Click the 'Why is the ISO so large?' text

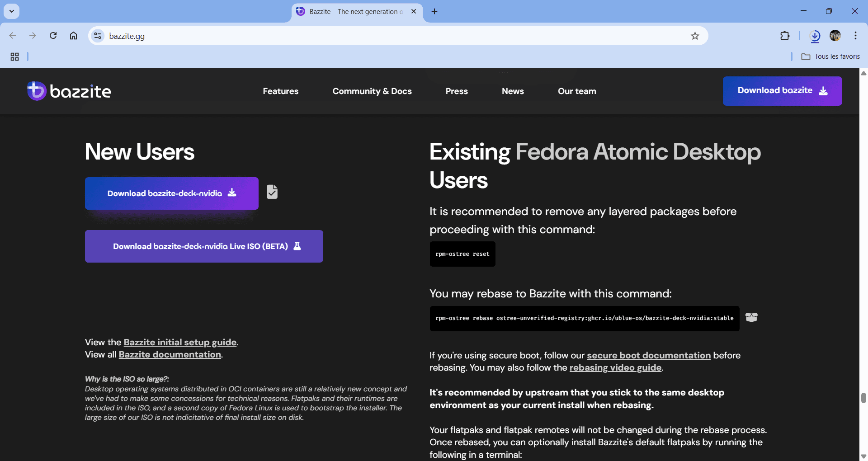[127, 379]
